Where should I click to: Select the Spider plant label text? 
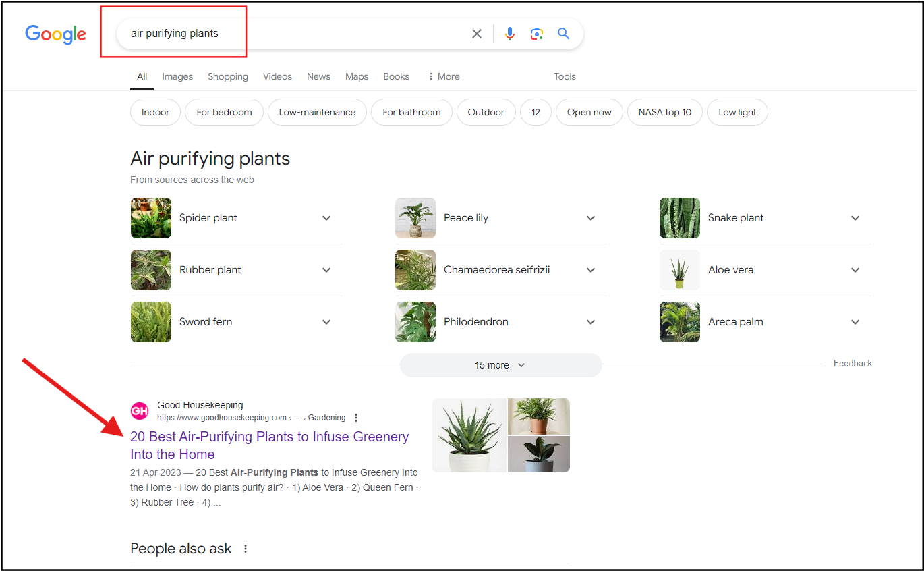[x=208, y=218]
